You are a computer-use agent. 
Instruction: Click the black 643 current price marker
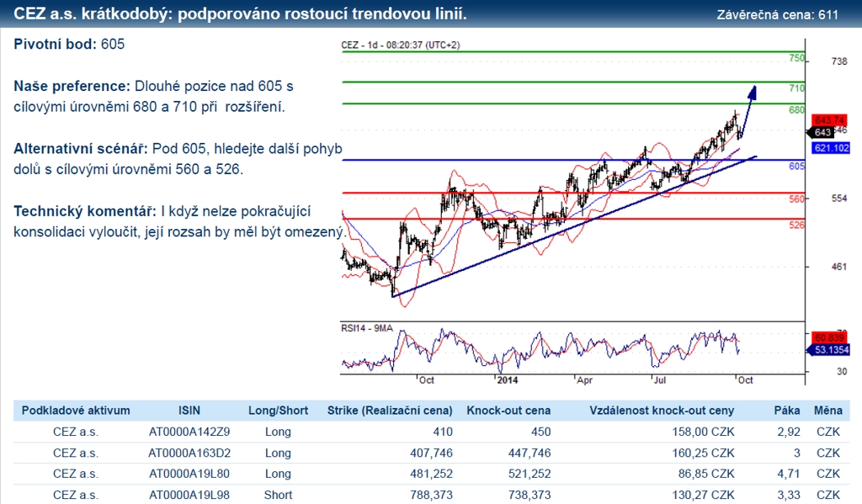point(820,132)
